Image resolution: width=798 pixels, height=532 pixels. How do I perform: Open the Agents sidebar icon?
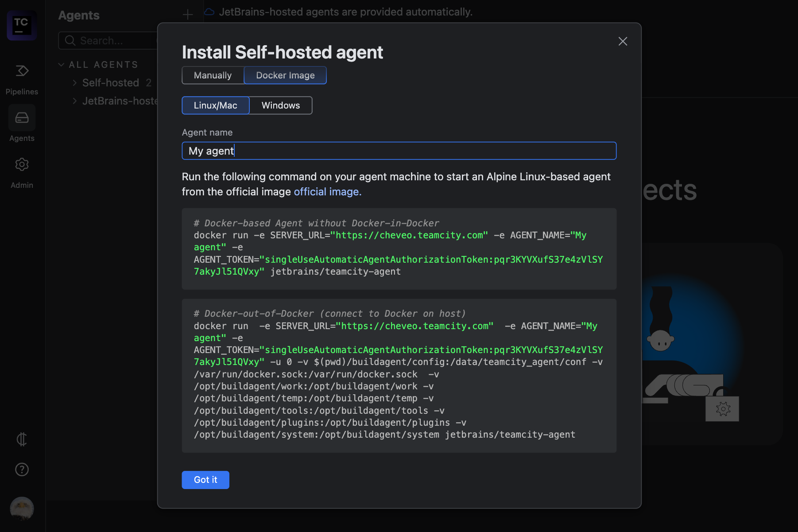(x=22, y=118)
